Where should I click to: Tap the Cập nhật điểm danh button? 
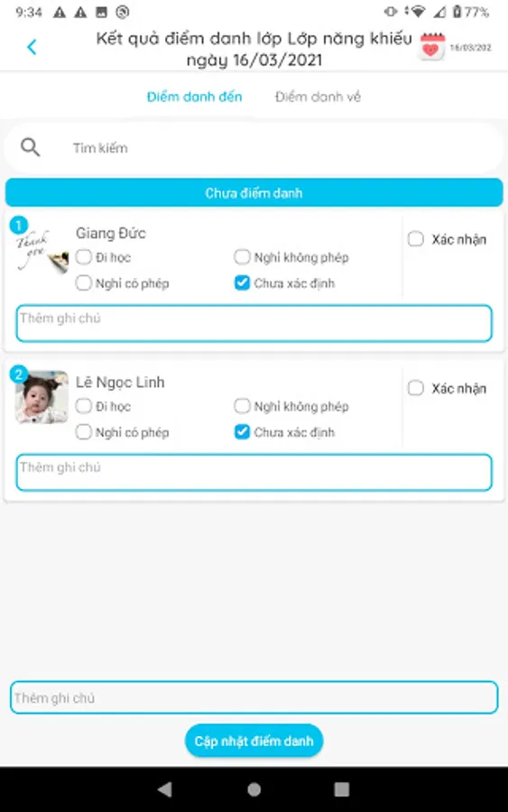(254, 741)
